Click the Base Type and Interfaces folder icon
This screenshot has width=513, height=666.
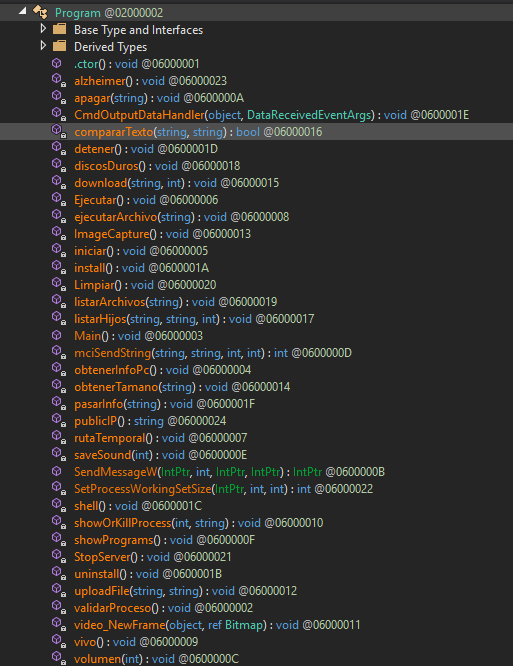[x=59, y=29]
